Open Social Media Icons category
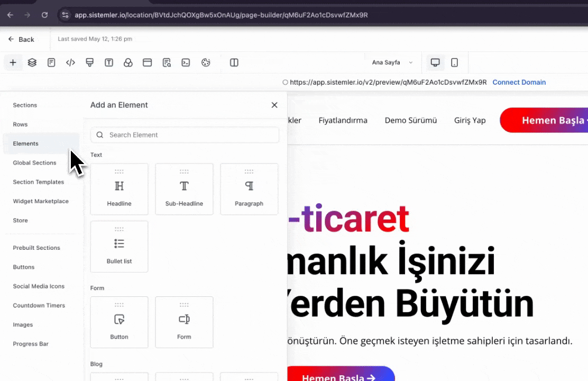The image size is (588, 381). (x=39, y=286)
